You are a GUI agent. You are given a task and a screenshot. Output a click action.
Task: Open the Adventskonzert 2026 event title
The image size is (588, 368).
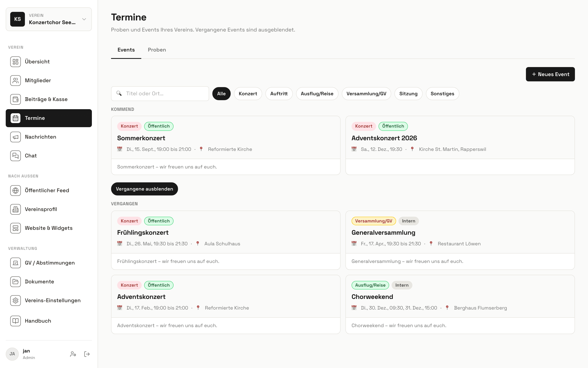point(384,138)
